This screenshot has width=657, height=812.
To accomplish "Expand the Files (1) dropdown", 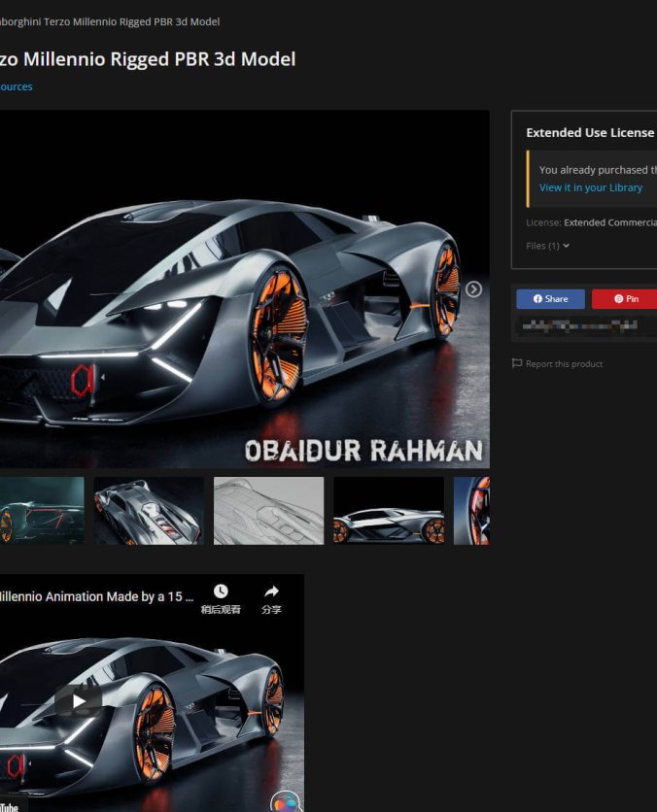I will [x=547, y=246].
